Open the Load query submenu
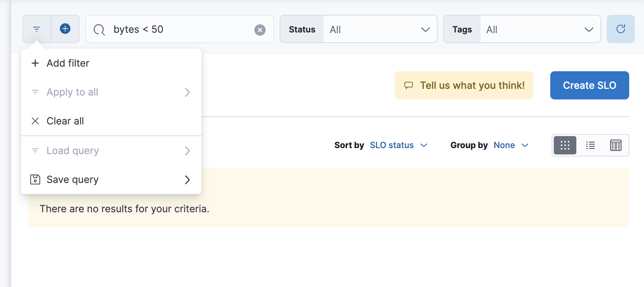 point(111,151)
